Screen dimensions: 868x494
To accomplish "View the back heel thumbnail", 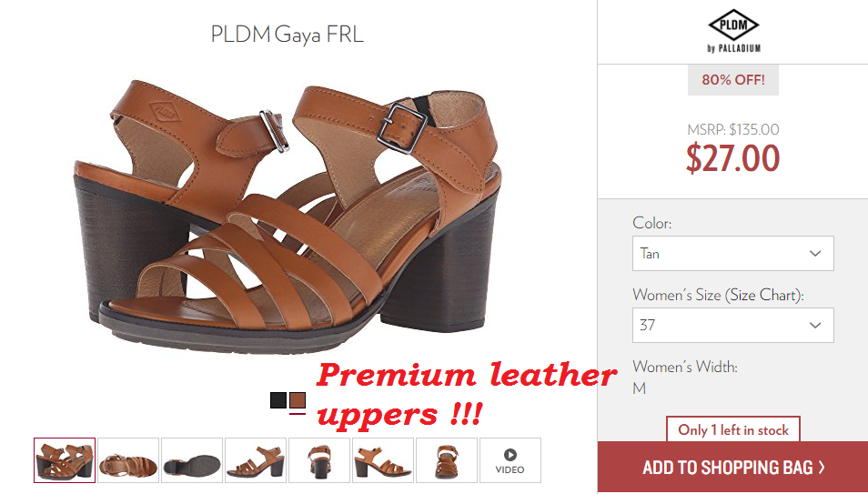I will [318, 460].
